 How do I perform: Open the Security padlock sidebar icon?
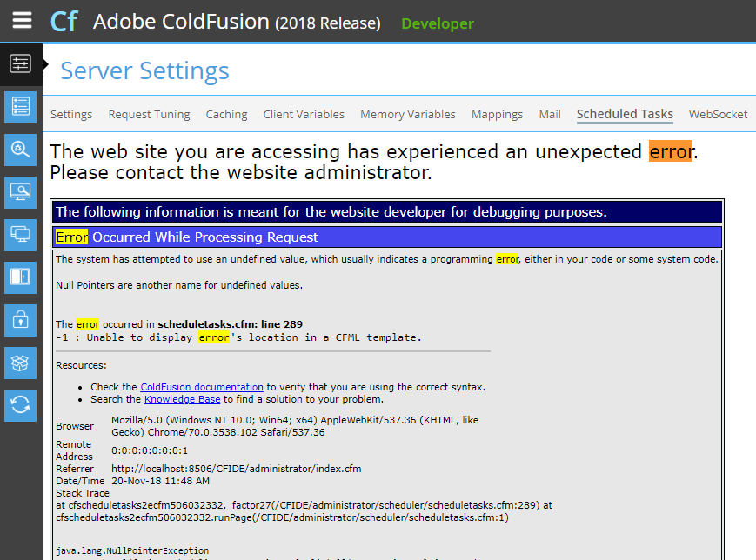(20, 320)
